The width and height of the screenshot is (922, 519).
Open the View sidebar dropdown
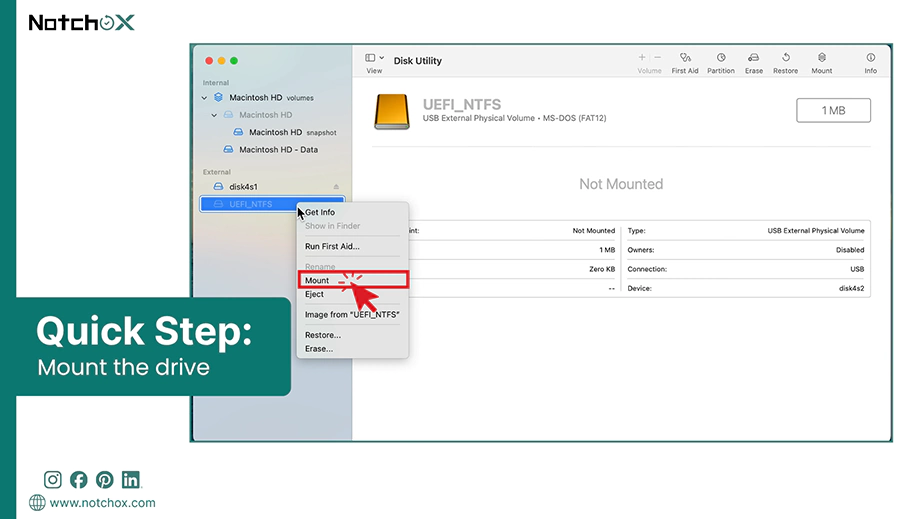[374, 58]
